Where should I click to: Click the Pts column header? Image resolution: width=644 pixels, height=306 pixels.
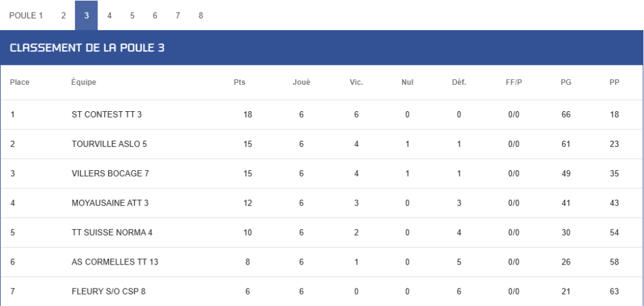pos(240,82)
